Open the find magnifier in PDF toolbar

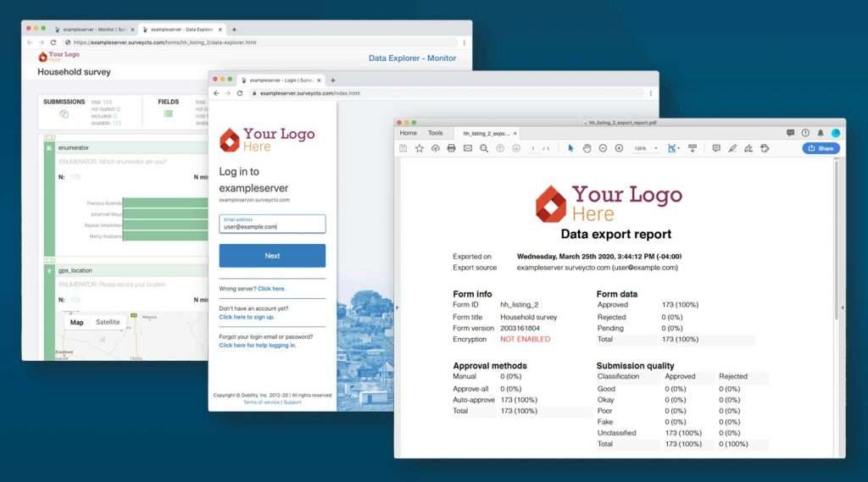484,148
